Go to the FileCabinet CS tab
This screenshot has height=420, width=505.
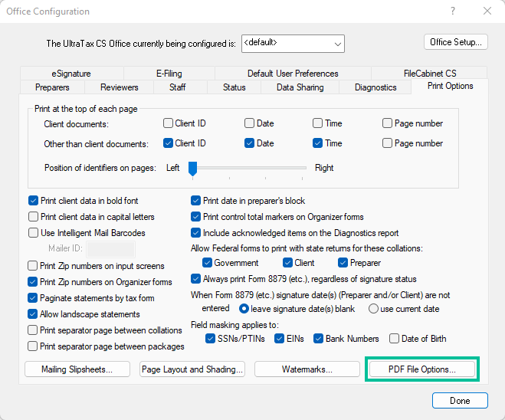430,74
